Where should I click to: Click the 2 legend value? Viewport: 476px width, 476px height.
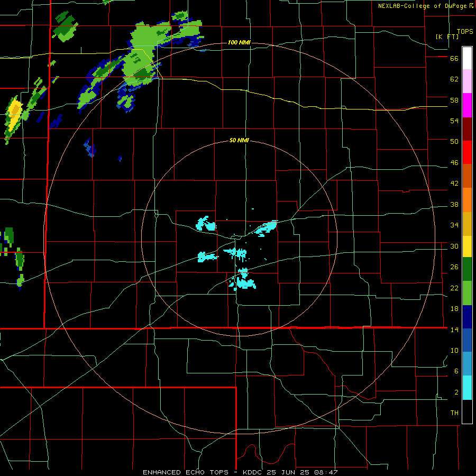(456, 392)
